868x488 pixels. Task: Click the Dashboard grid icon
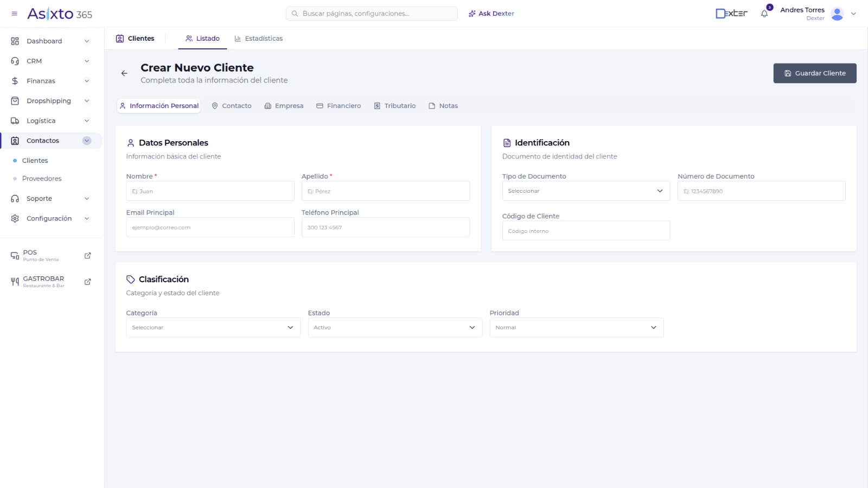15,41
